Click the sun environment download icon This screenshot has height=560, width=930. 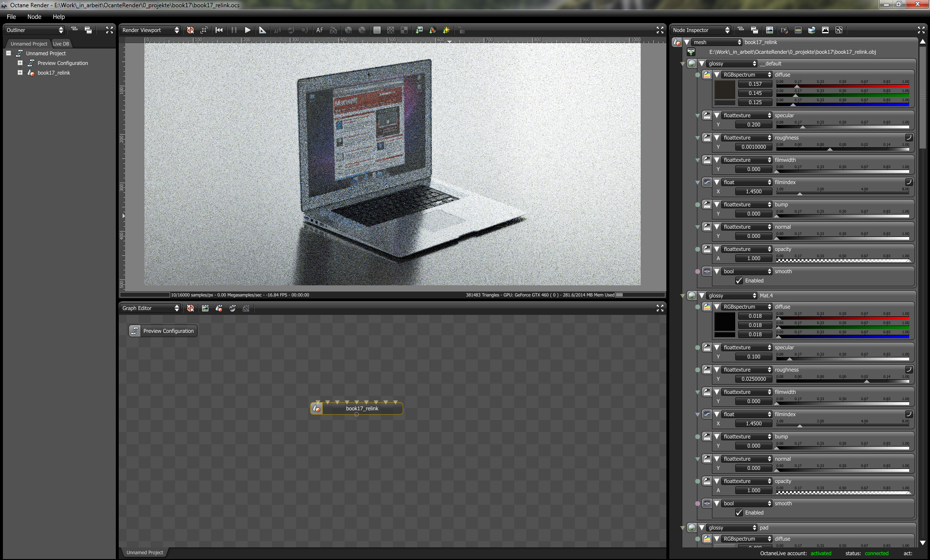(x=446, y=30)
